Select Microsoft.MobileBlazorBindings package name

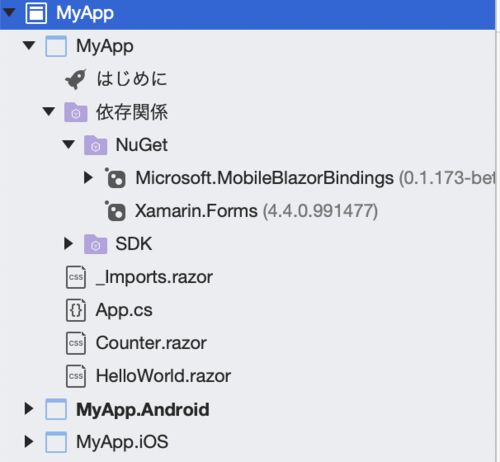(x=264, y=178)
